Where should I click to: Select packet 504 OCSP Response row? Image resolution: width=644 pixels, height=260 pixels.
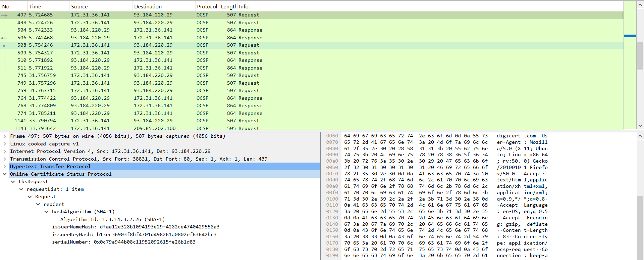312,30
